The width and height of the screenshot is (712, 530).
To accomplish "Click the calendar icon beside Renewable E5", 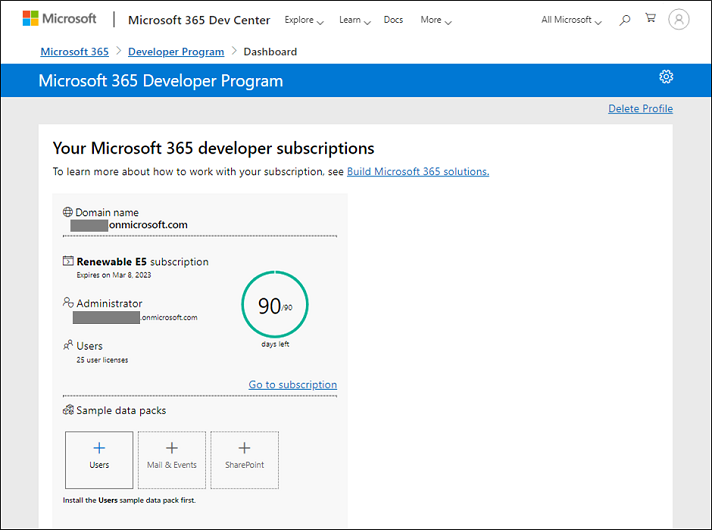I will (x=68, y=261).
